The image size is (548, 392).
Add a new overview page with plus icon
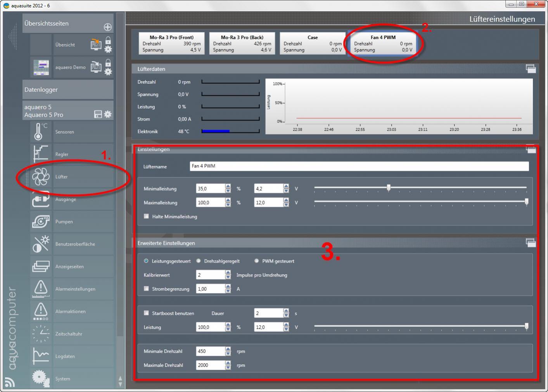point(107,27)
